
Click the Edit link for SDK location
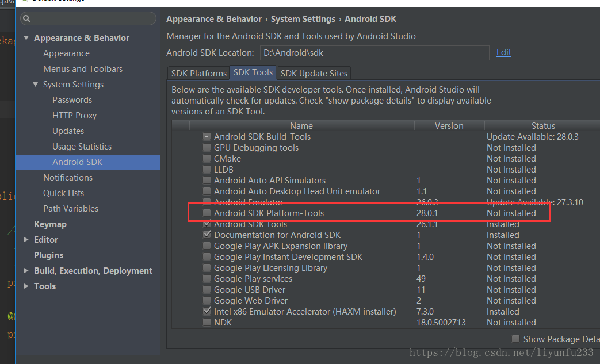click(503, 52)
